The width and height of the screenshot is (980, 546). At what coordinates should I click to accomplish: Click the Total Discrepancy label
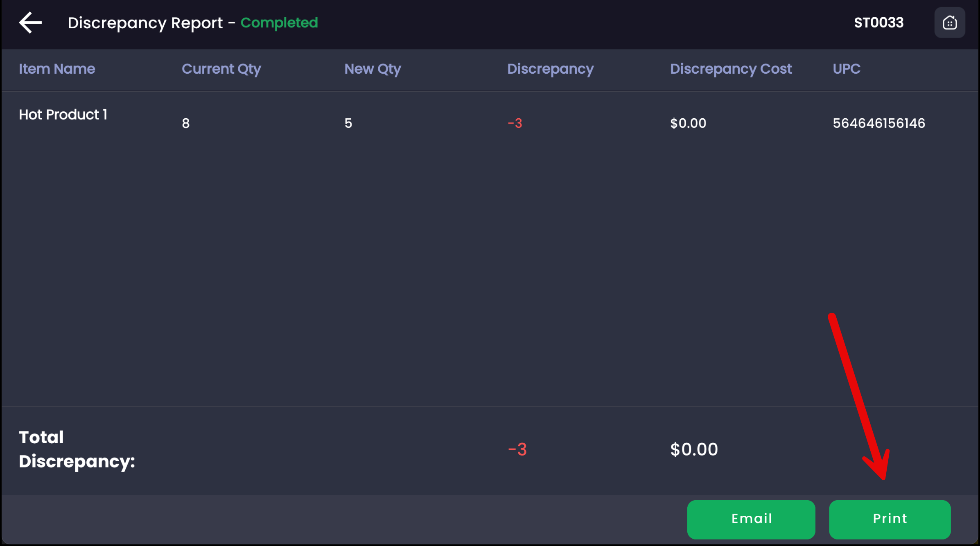click(77, 449)
